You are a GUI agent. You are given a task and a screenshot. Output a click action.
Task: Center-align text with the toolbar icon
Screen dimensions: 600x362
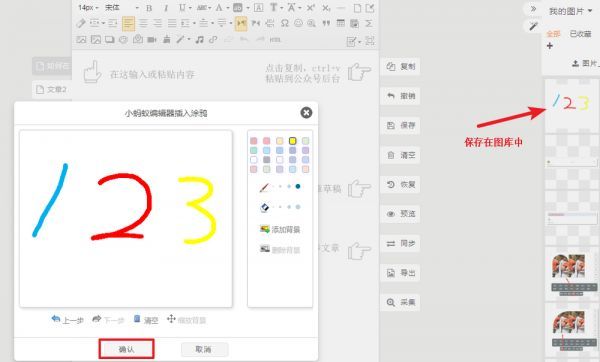143,23
